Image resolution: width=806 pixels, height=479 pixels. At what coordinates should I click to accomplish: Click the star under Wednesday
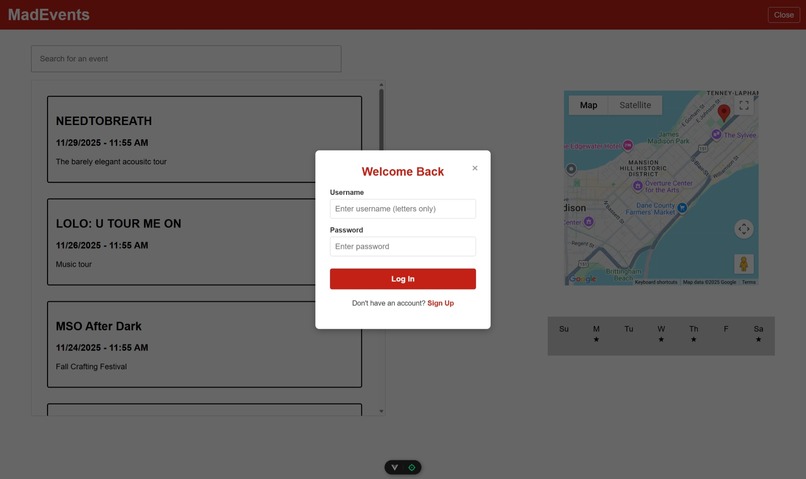pyautogui.click(x=661, y=339)
